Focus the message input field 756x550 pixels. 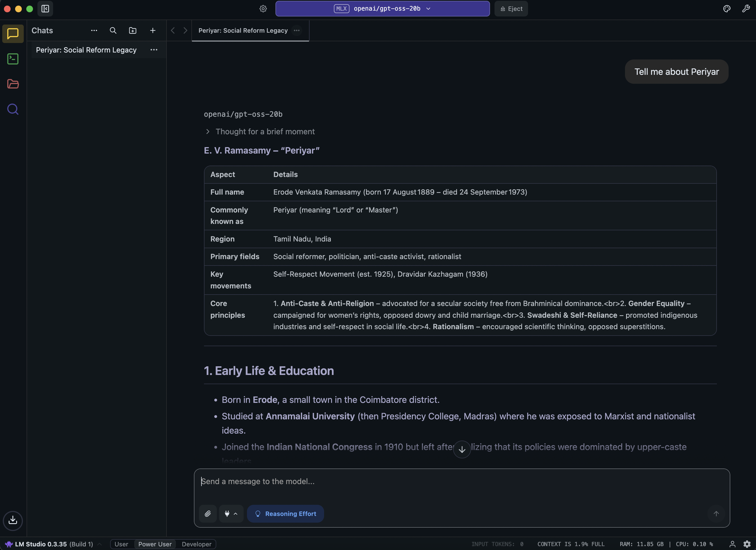[x=433, y=482]
